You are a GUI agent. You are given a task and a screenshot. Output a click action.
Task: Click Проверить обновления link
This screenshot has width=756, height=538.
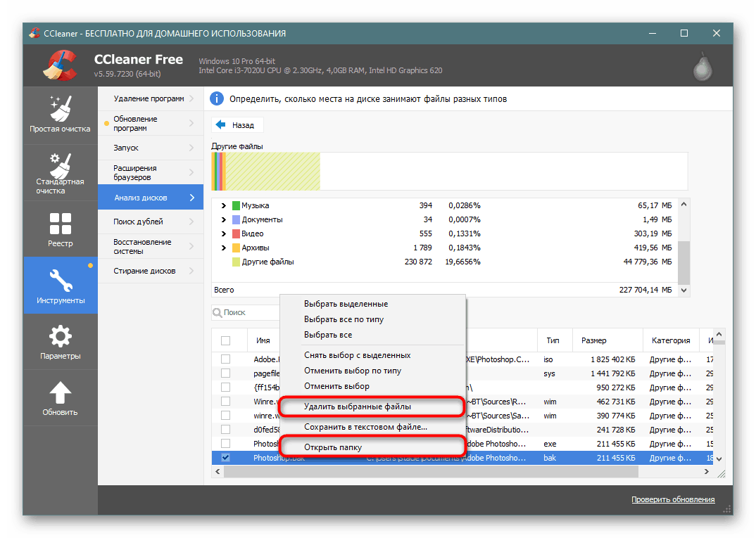[673, 499]
